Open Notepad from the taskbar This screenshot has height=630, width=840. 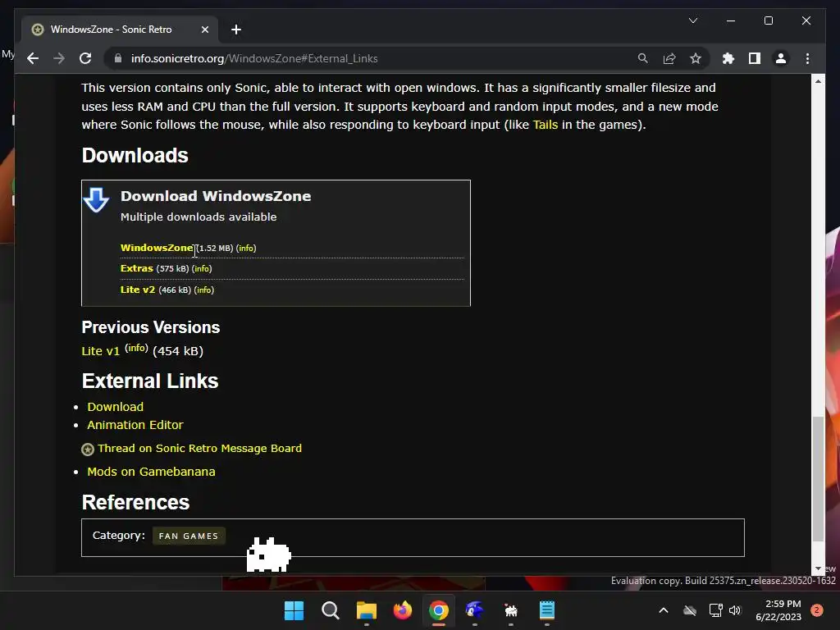[547, 610]
